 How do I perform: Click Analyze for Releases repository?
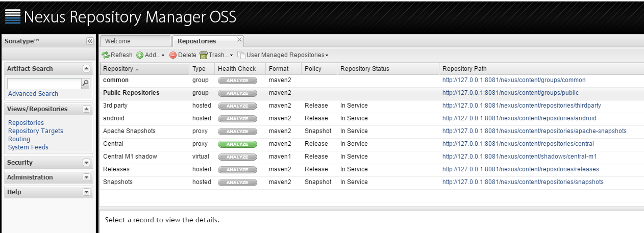click(237, 170)
